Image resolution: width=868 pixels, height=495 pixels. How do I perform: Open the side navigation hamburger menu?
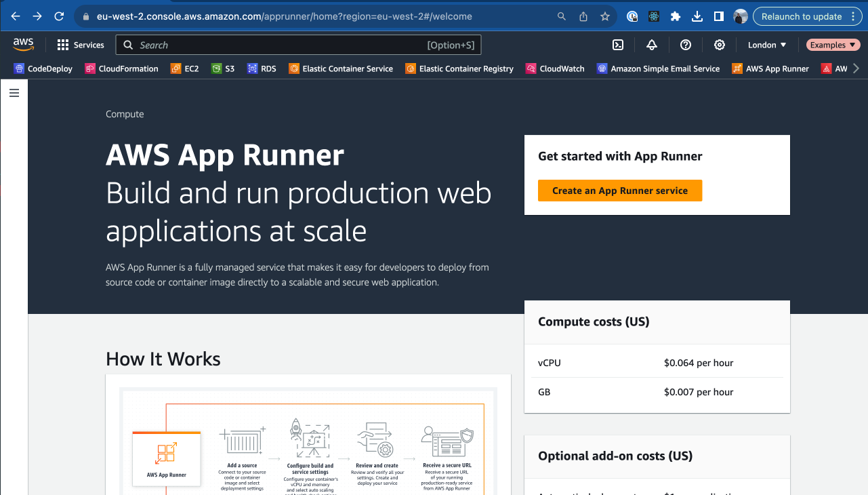click(14, 93)
